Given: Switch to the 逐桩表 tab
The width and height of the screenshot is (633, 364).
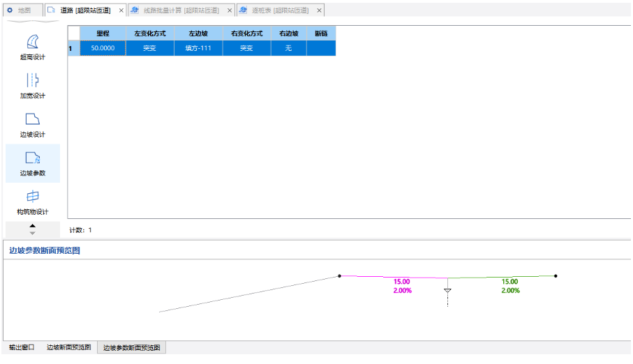Looking at the screenshot, I should (x=280, y=10).
